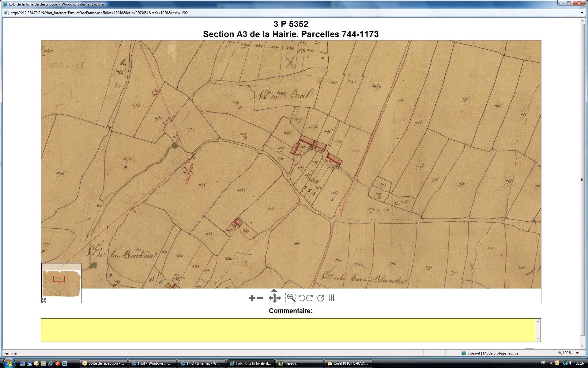The width and height of the screenshot is (588, 368).
Task: Click the Windows Start orb
Action: tap(9, 363)
